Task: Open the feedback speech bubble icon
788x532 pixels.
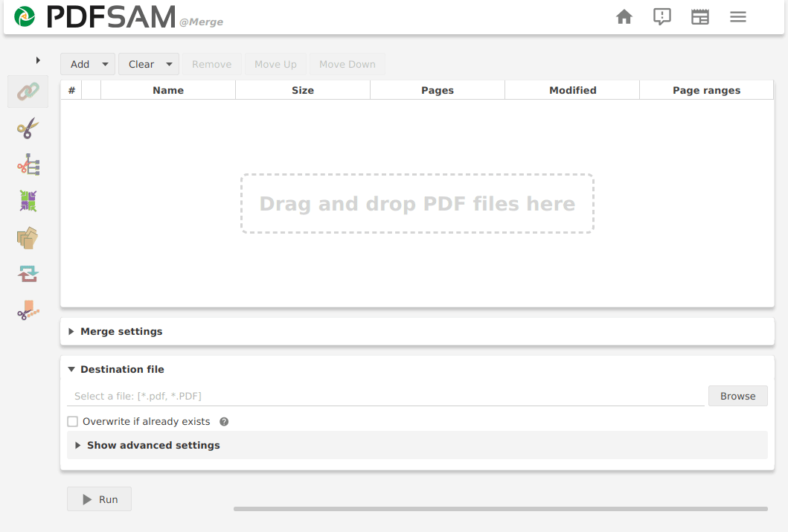Action: [662, 16]
